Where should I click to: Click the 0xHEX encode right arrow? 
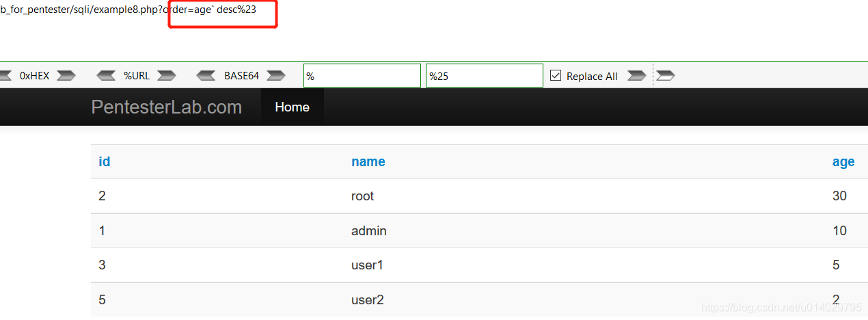tap(66, 75)
